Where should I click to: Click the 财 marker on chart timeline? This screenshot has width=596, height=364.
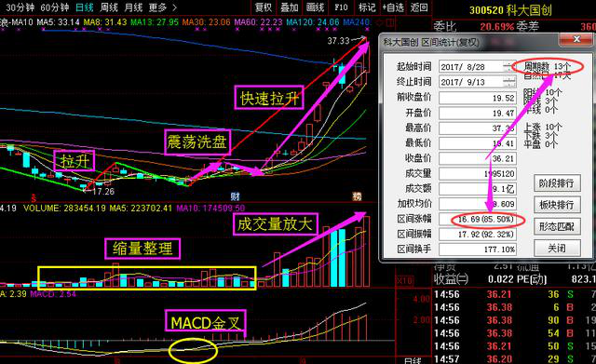point(236,196)
